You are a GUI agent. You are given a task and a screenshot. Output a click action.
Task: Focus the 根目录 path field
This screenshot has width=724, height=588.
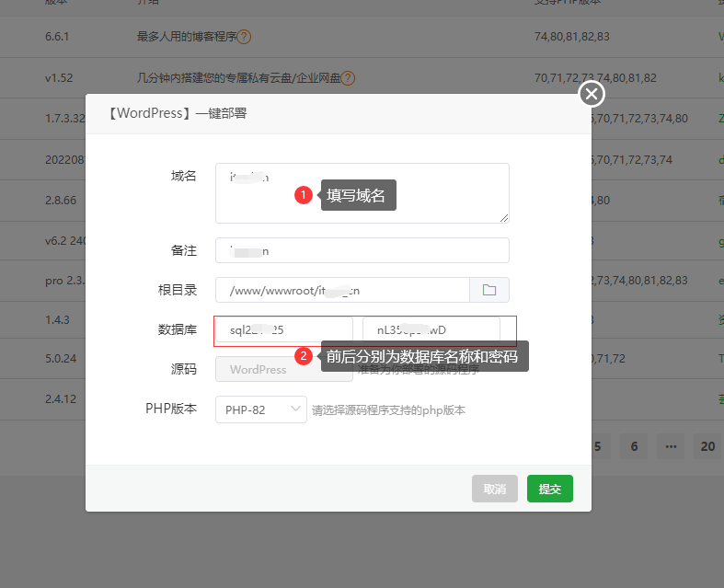click(342, 290)
